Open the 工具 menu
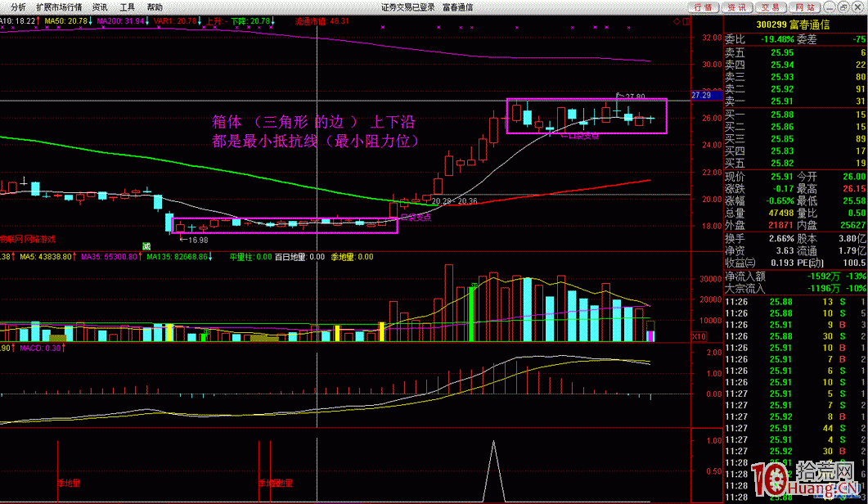Image resolution: width=868 pixels, height=504 pixels. (x=128, y=7)
